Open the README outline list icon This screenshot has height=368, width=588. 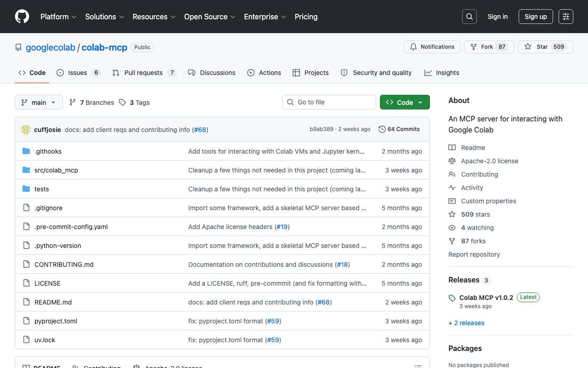[x=418, y=366]
